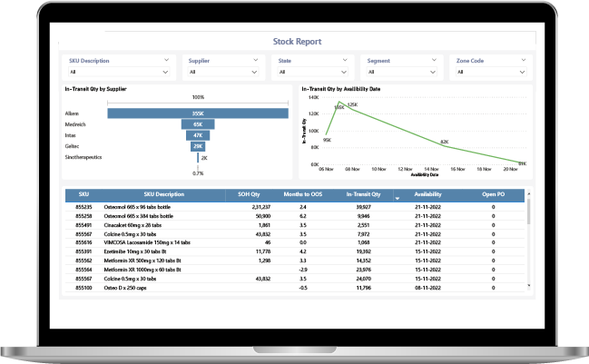Sort by the Months to OOS header
Image resolution: width=589 pixels, height=364 pixels.
[303, 194]
